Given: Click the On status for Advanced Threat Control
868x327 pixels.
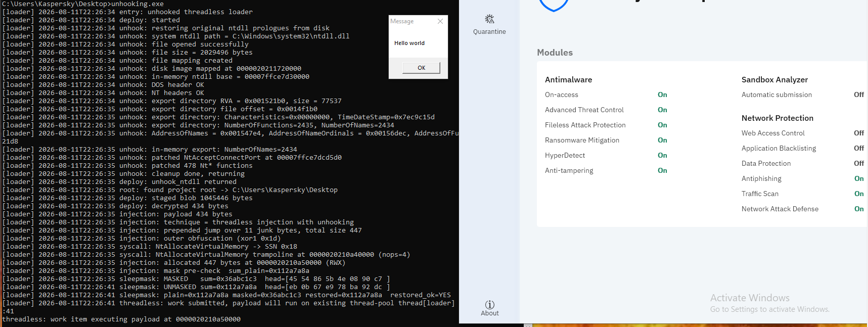Looking at the screenshot, I should [662, 110].
